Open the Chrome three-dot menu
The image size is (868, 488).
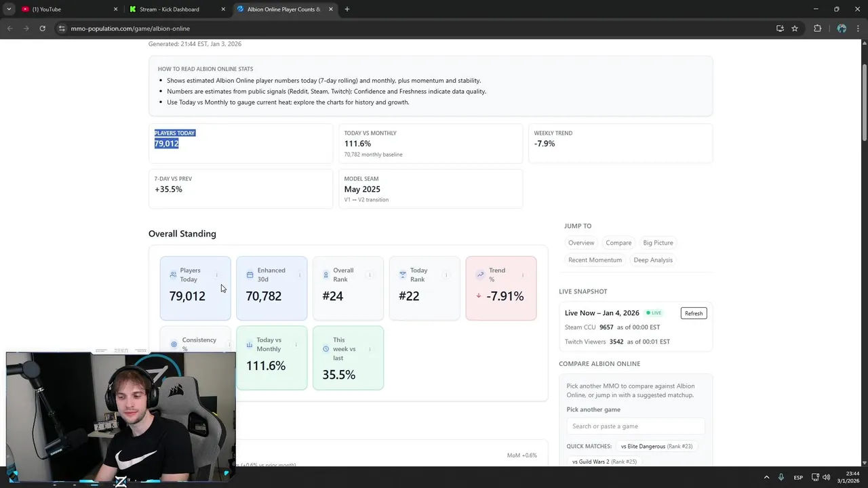coord(859,28)
